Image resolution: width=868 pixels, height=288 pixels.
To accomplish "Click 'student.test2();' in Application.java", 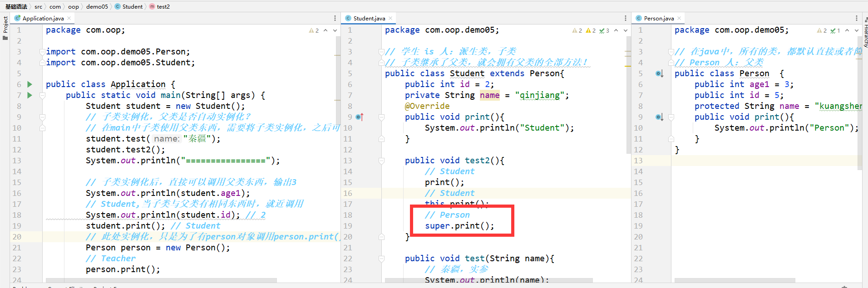I will [125, 150].
